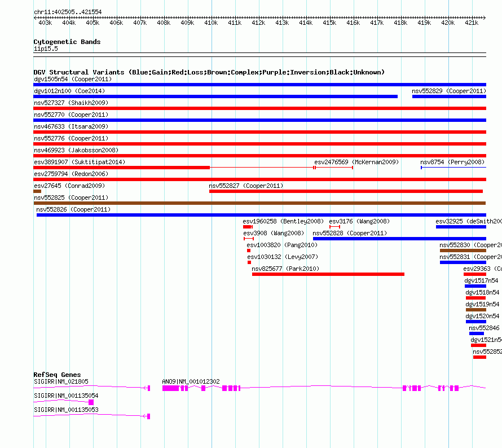Open nsv552770 (Cooper2011) variant label

(71, 115)
